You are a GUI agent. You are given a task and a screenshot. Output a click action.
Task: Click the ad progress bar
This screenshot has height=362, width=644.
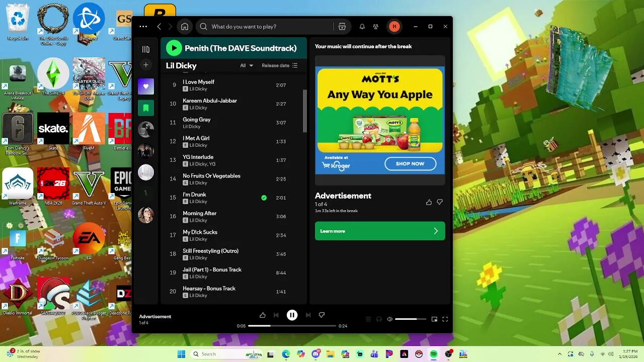(292, 326)
